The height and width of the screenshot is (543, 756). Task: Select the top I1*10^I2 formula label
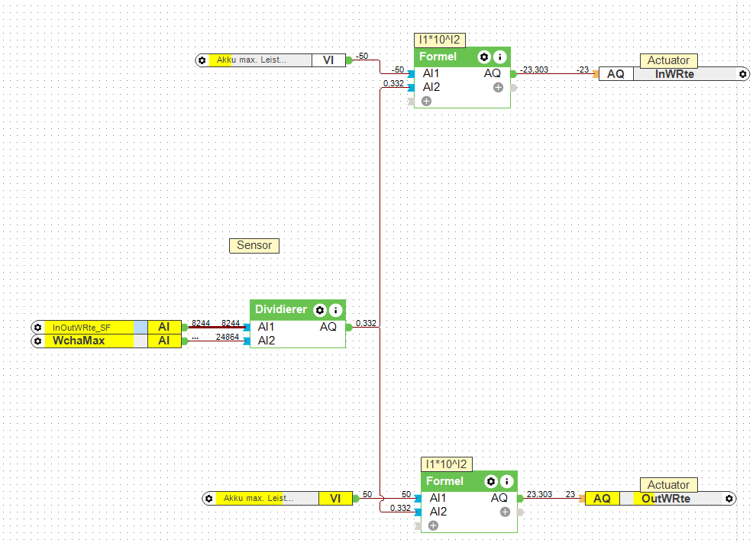[440, 40]
